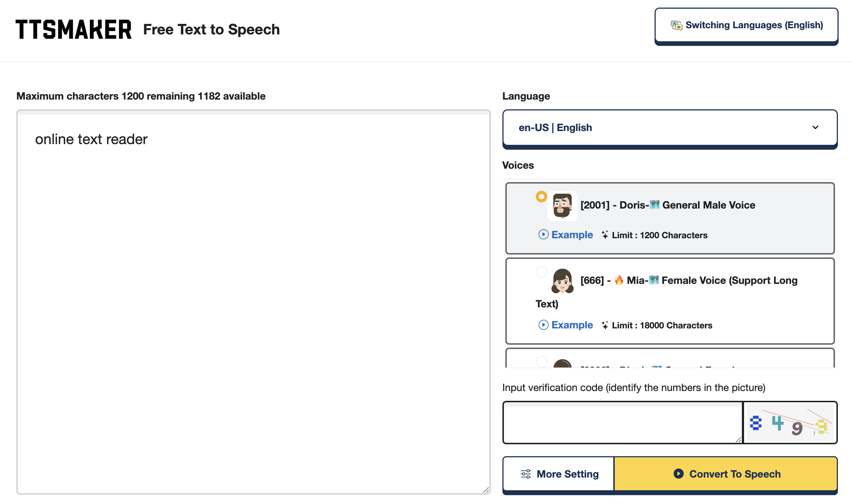Screen dimensions: 852x504
Task: Click the captcha number image to refresh
Action: (790, 422)
